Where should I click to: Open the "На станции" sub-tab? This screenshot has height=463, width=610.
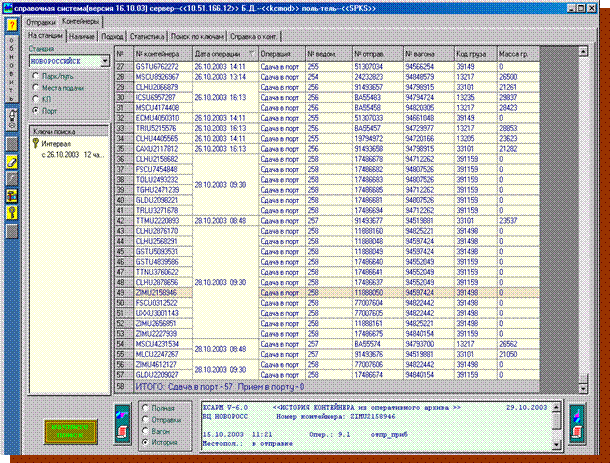pos(45,35)
